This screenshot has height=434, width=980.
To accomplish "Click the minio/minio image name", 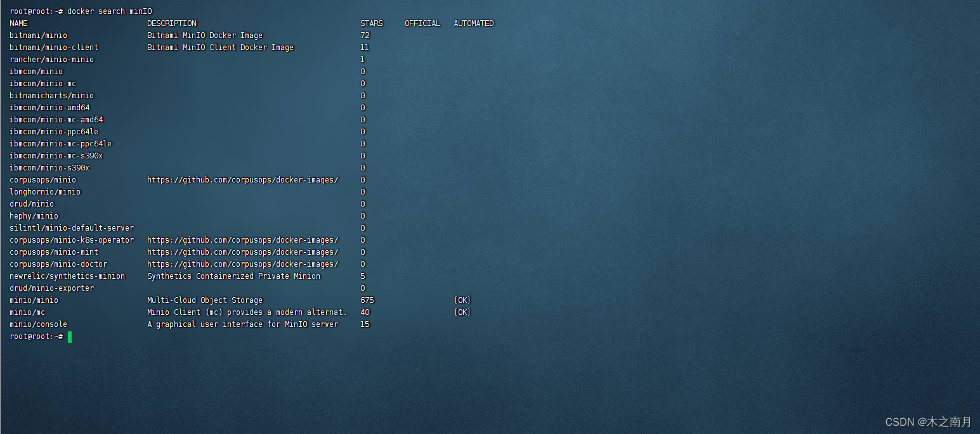I will coord(34,300).
